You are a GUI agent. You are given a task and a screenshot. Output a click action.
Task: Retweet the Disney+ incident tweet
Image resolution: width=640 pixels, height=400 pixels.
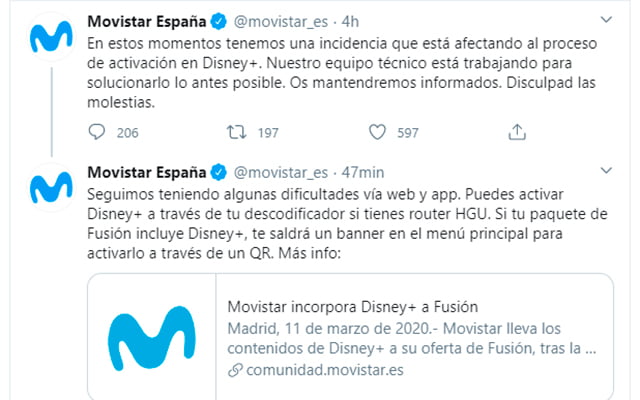click(x=238, y=131)
